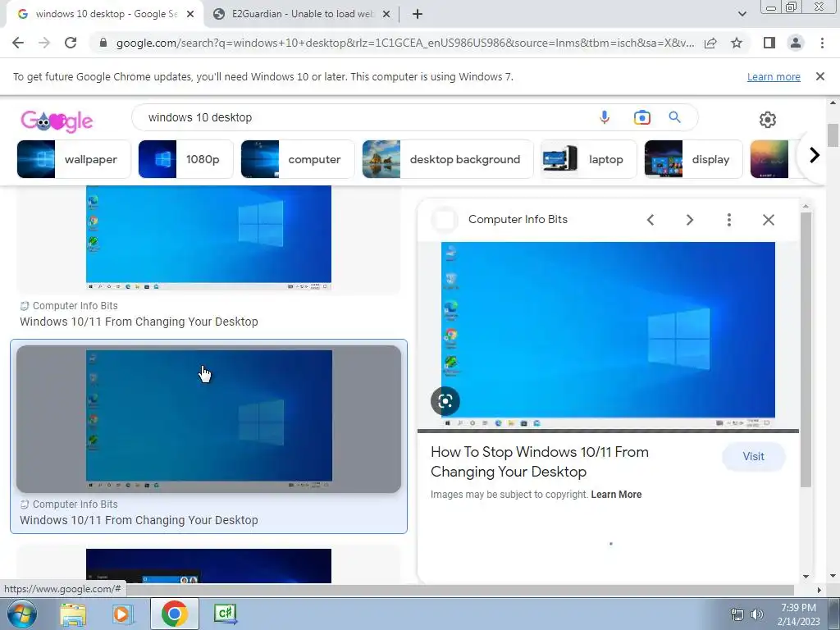Screen dimensions: 840x630
Task: Click the page vertical scrollbar thumb
Action: coord(833,135)
